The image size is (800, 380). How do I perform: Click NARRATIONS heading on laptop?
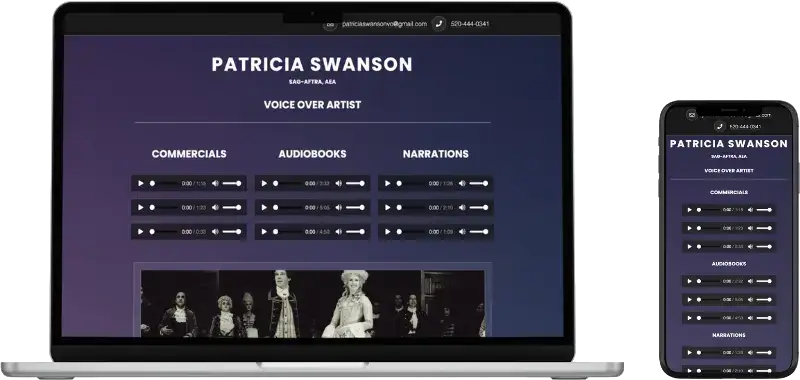(436, 154)
